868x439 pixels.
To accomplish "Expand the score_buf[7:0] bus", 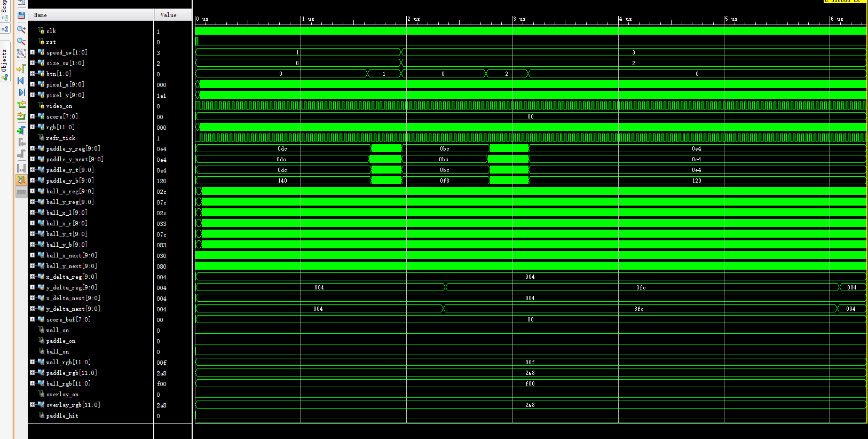I will [x=32, y=319].
